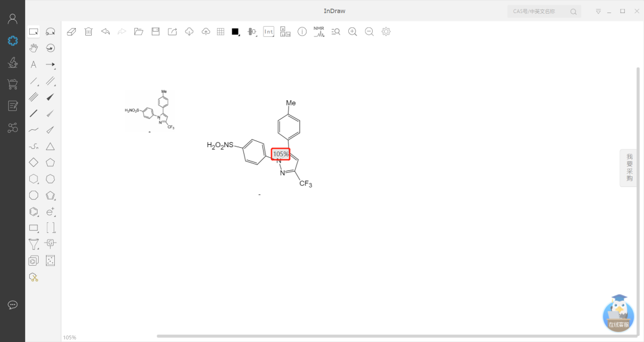This screenshot has width=644, height=342.
Task: Choose the benzene ring tool
Action: [x=34, y=211]
